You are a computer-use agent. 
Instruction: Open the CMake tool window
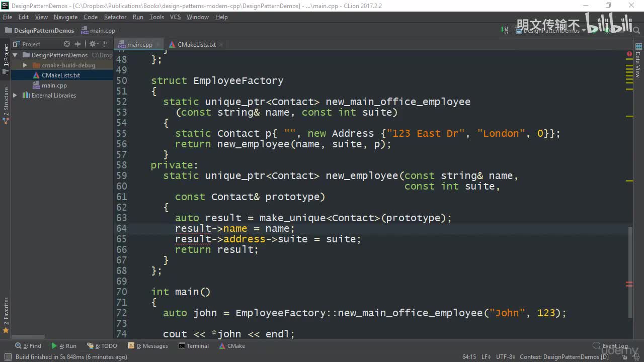[x=232, y=346]
